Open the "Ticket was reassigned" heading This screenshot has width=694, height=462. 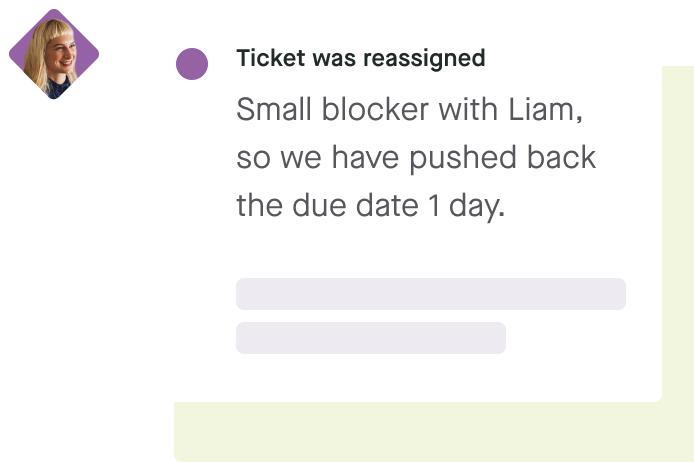pyautogui.click(x=360, y=58)
